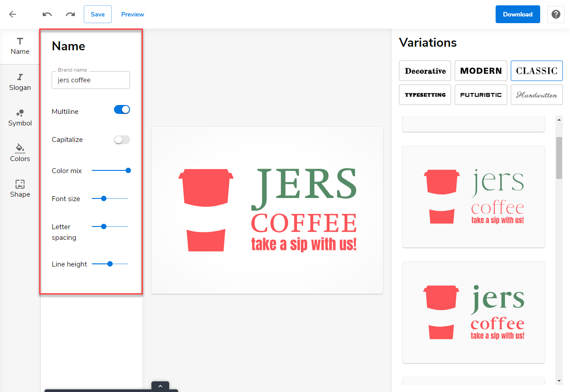Click the variations scrollbar down arrow
The image size is (570, 392).
click(x=559, y=380)
